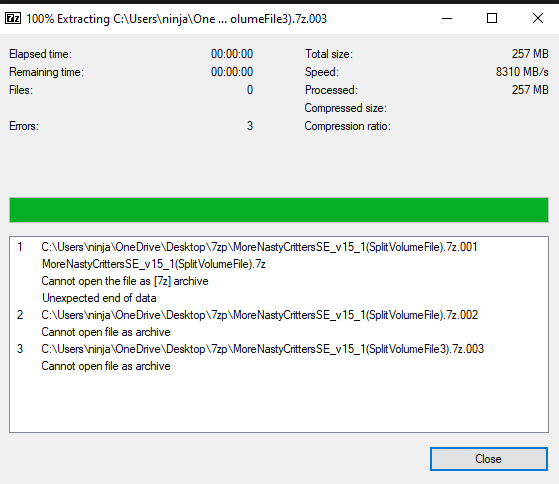
Task: Click 'Cannot open the file as [7z] archive' message
Action: (125, 281)
